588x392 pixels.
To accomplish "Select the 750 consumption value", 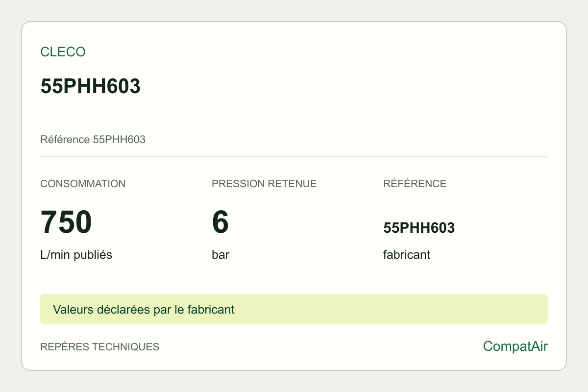I will pyautogui.click(x=66, y=222).
